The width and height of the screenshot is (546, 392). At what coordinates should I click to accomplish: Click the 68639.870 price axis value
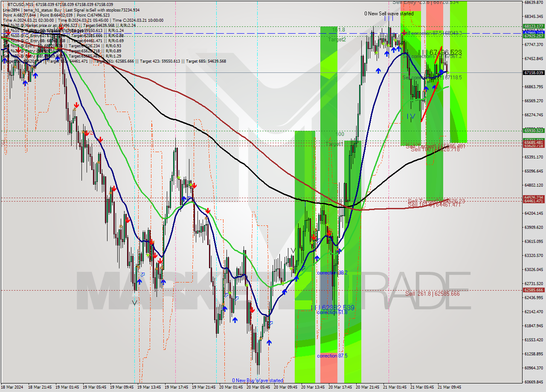[534, 2]
